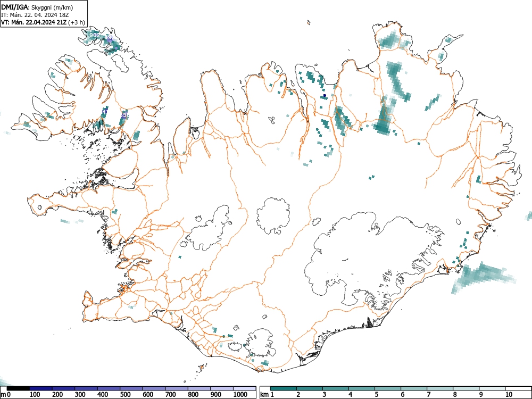Click the 5–6 km legend swatch

click(x=387, y=388)
